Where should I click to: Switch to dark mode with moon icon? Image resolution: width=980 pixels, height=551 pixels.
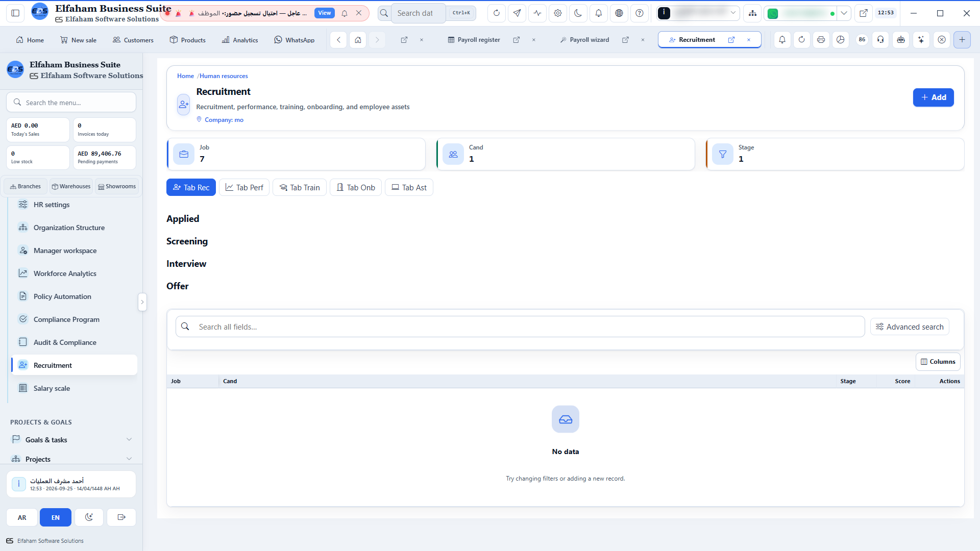click(x=578, y=13)
